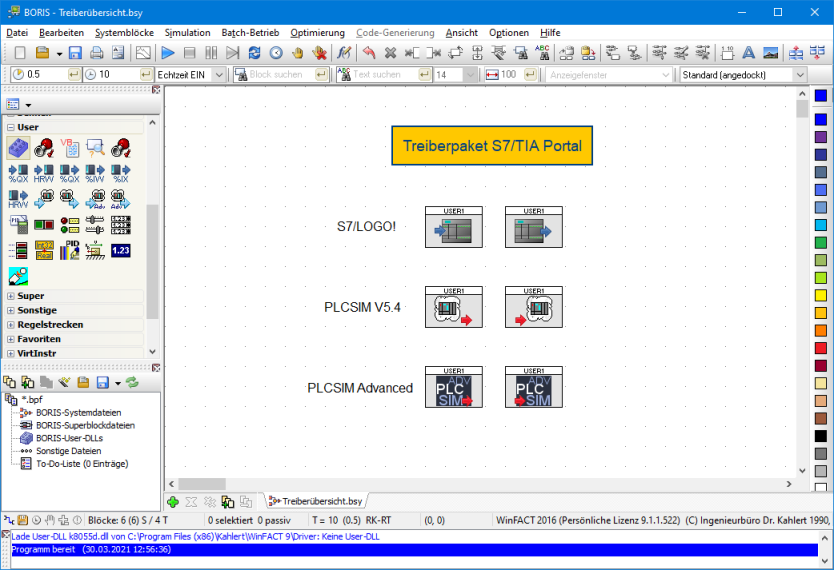Click the new blank document icon
834x570 pixels.
point(20,53)
